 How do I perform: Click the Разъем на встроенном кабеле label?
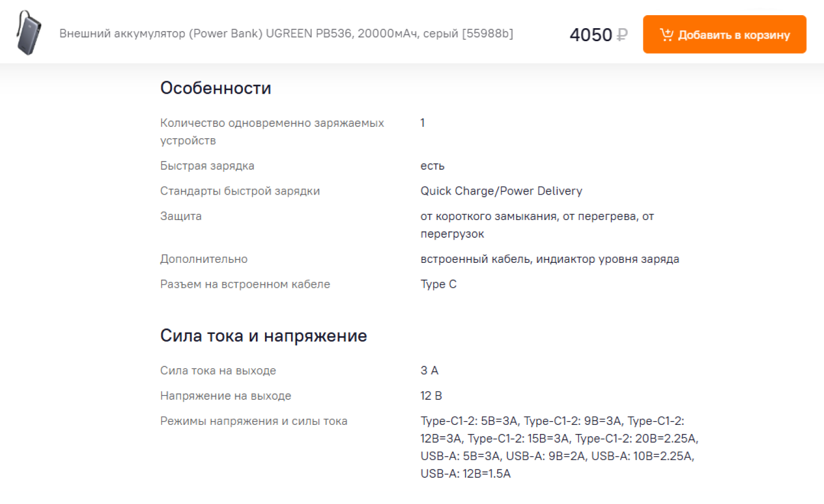point(245,284)
